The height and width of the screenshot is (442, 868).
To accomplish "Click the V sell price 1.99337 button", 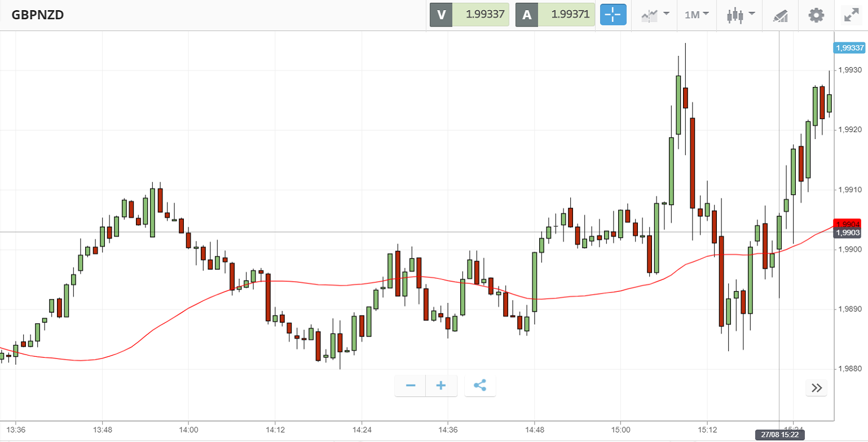I will (469, 15).
